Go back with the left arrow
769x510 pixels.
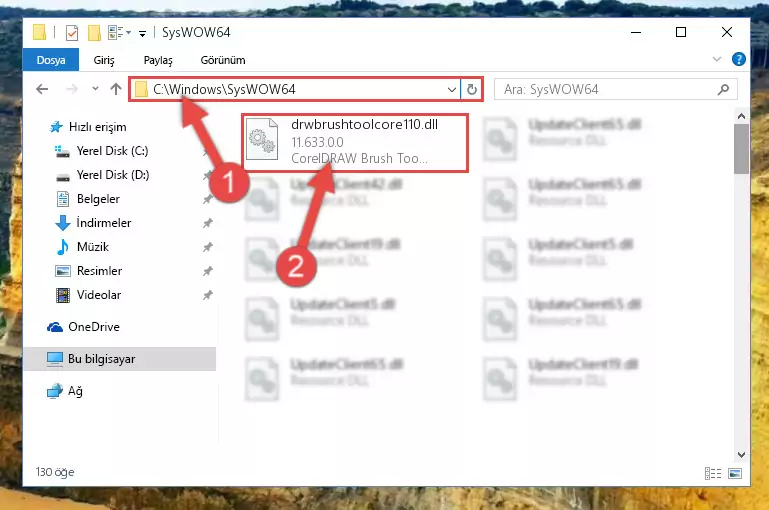(42, 89)
